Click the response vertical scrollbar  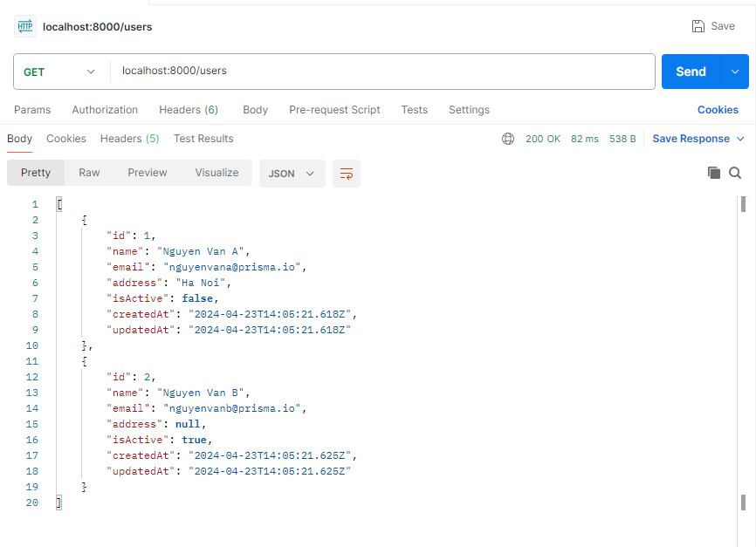tap(743, 349)
